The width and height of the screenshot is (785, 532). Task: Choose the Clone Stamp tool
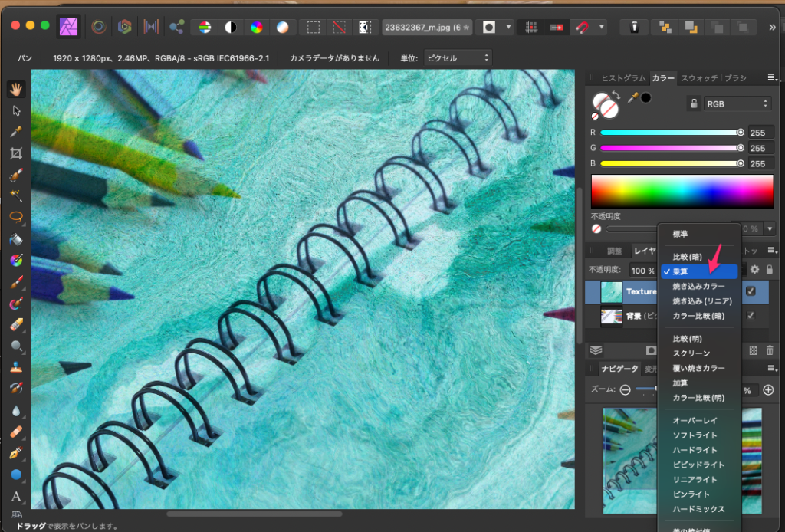click(x=16, y=367)
